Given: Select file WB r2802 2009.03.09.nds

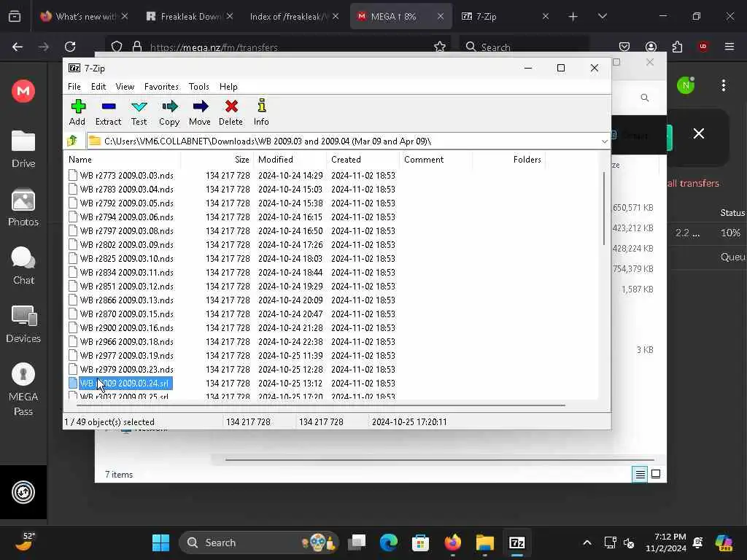Looking at the screenshot, I should [121, 245].
